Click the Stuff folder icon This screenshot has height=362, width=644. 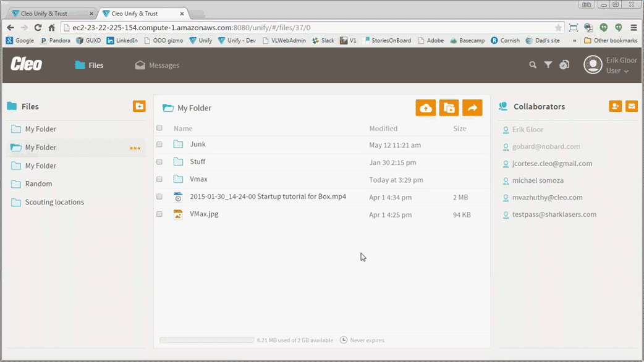pos(178,162)
